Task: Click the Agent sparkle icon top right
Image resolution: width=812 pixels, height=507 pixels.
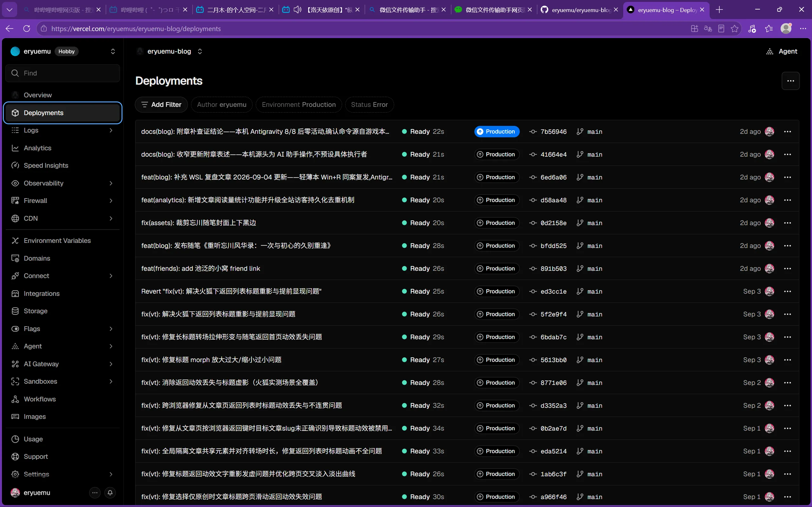Action: [770, 51]
